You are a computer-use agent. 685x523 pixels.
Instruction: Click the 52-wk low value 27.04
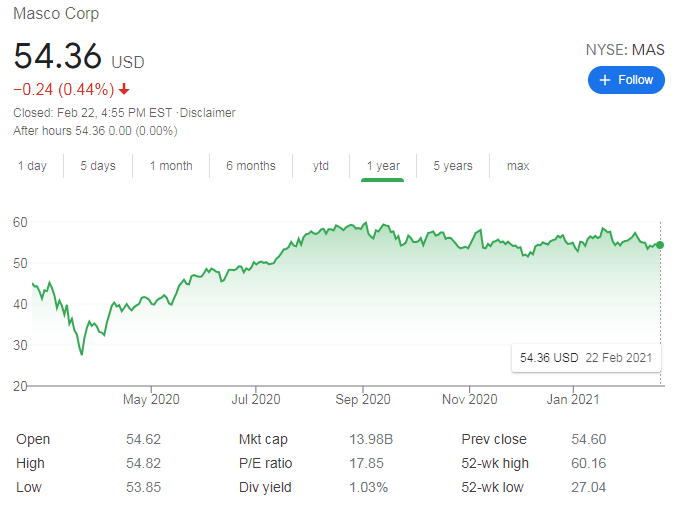[588, 487]
